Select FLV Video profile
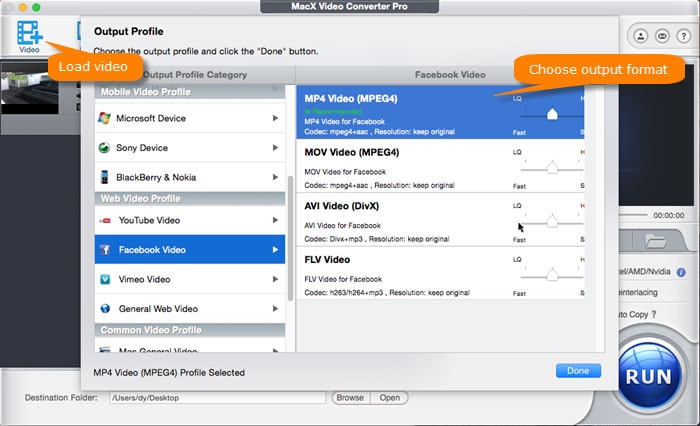 [440, 273]
